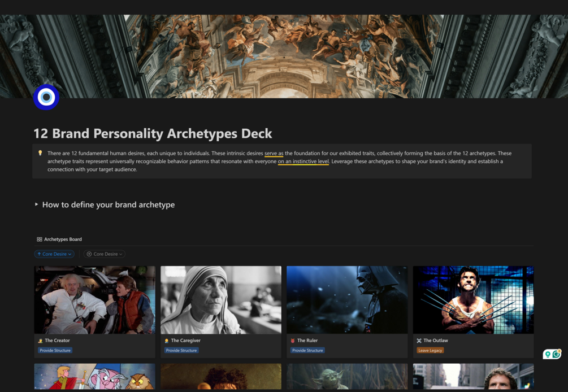Click the Core Desire sort arrow icon

39,254
